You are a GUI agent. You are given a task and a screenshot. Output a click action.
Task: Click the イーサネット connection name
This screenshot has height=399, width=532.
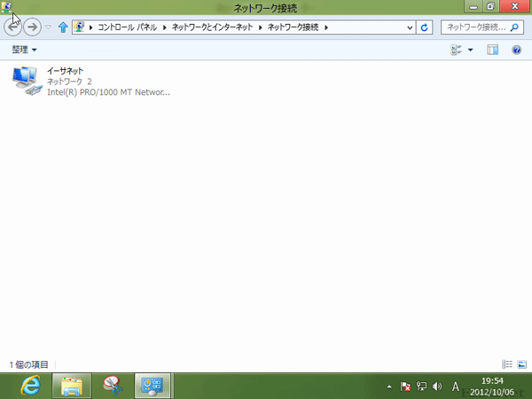point(65,71)
